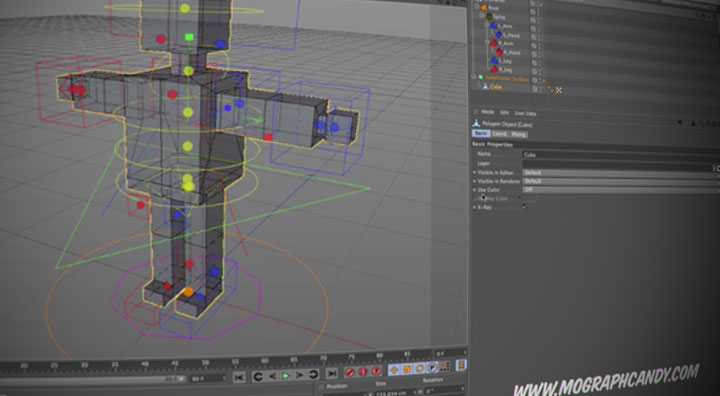This screenshot has width=720, height=396.
Task: Collapse the Spine hierarchy
Action: (x=482, y=15)
